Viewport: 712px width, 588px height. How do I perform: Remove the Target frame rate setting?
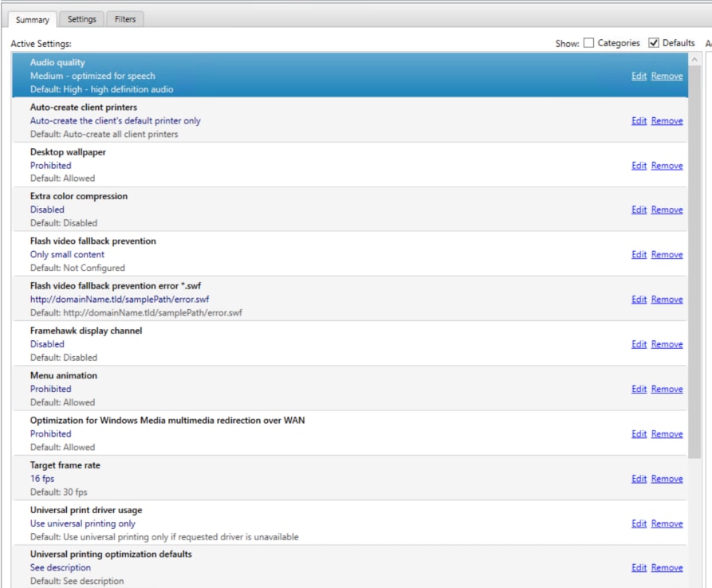[x=667, y=479]
